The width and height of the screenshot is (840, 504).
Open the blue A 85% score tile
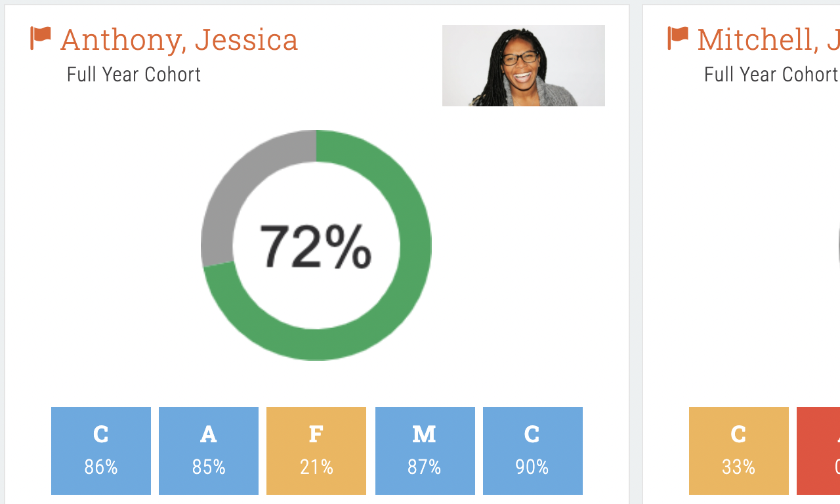[209, 451]
